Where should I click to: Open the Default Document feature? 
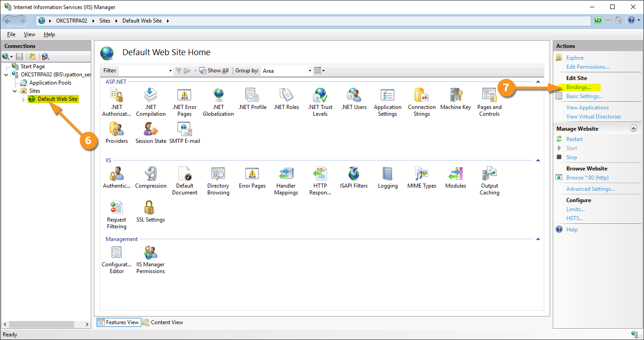point(185,181)
